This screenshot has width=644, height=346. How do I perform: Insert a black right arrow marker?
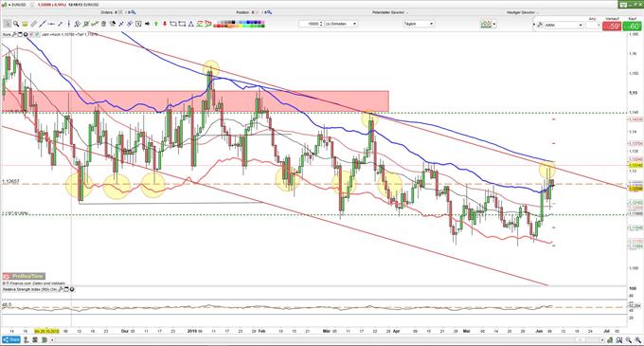(147, 24)
